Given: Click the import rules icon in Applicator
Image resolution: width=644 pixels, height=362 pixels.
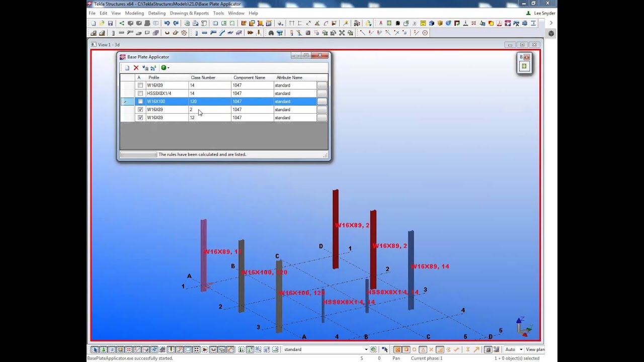Looking at the screenshot, I should coord(145,68).
